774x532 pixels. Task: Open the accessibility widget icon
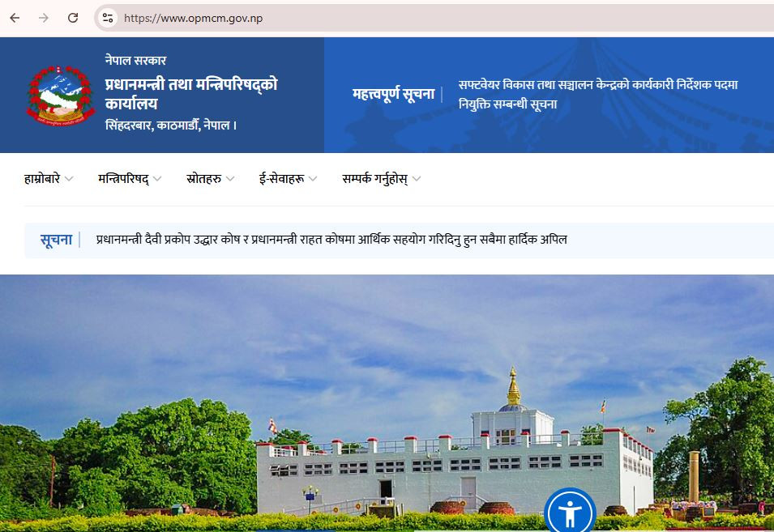(570, 512)
